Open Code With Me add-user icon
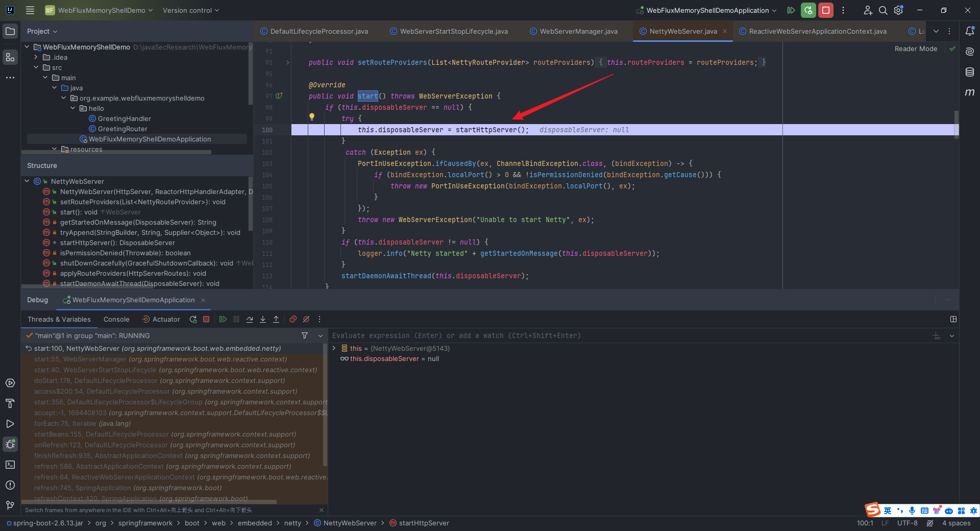 point(868,10)
